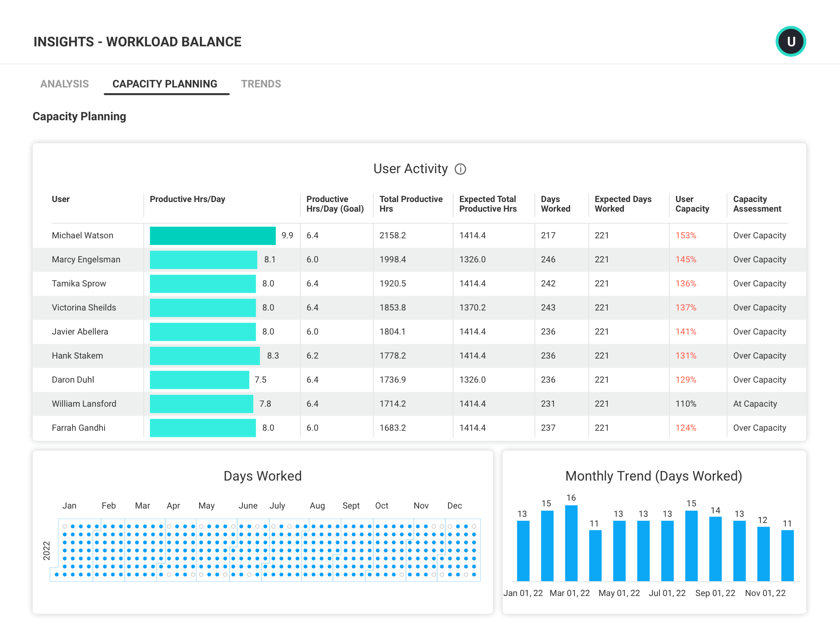This screenshot has width=840, height=638.
Task: Click the Capacity Planning tab
Action: click(x=166, y=84)
